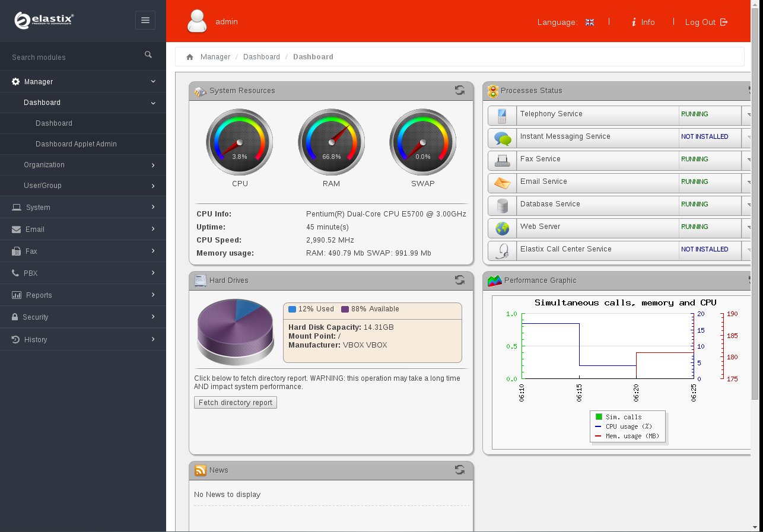Viewport: 763px width, 532px height.
Task: Open the Dashboard Applet Admin menu item
Action: (76, 144)
